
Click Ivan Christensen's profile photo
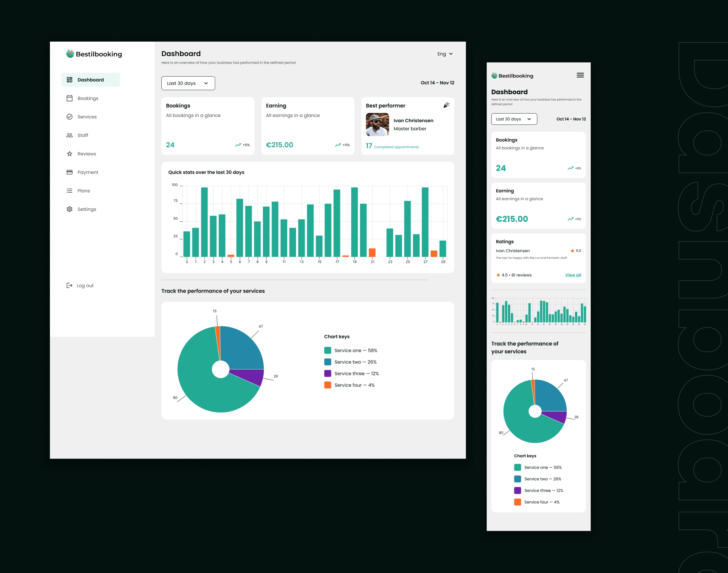click(377, 125)
